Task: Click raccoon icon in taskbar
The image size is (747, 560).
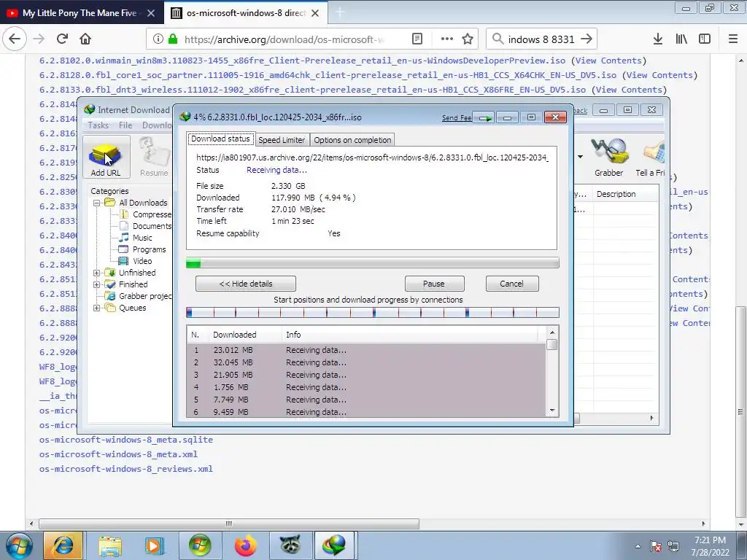Action: coord(290,545)
